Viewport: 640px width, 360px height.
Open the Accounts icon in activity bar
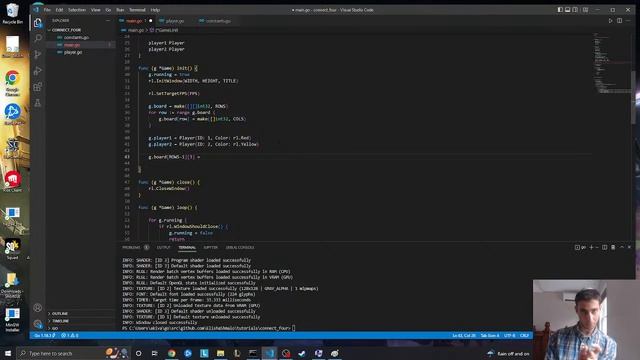(x=38, y=308)
